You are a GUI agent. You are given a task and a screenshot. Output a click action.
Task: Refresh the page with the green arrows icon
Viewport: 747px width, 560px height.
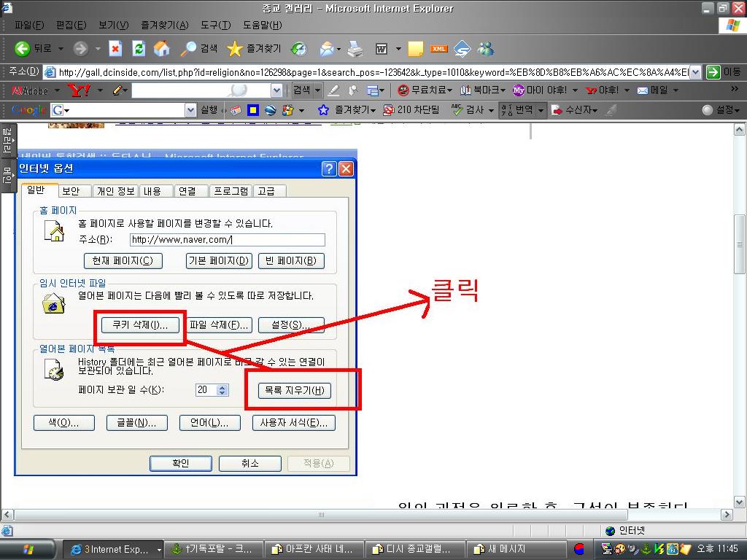click(x=139, y=48)
